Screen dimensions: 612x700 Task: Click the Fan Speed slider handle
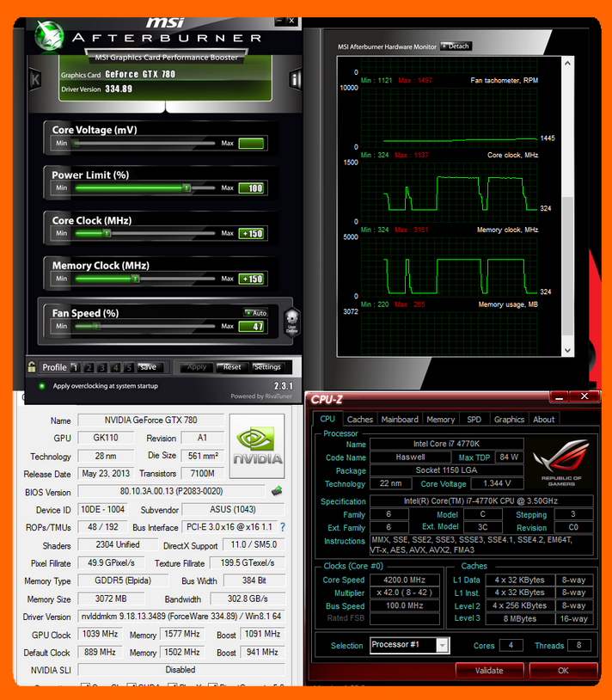coord(97,326)
